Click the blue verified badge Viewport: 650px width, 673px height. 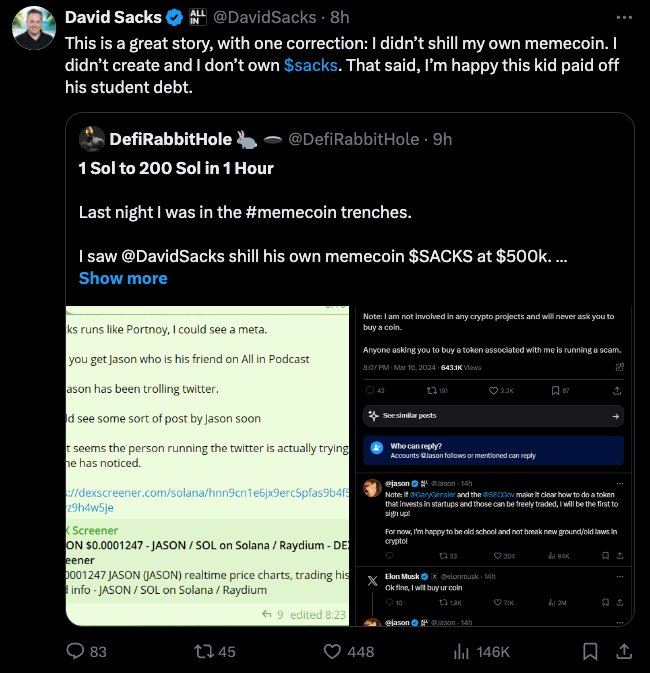coord(173,17)
